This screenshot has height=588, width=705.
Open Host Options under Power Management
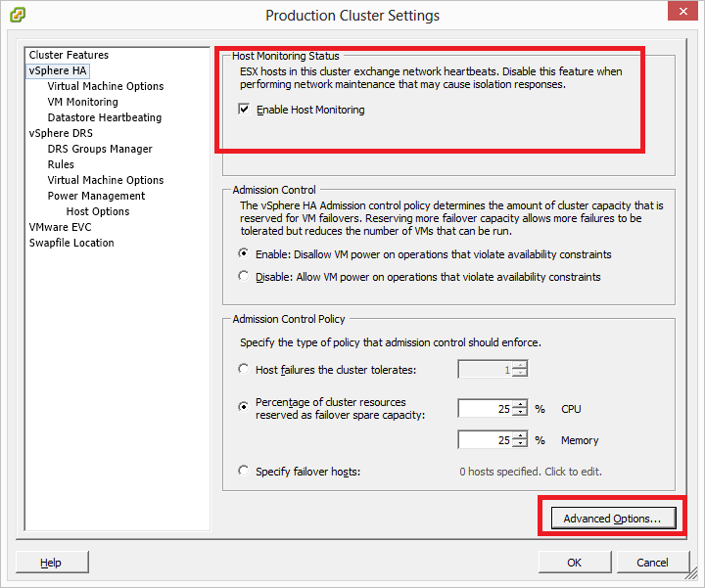click(x=98, y=211)
